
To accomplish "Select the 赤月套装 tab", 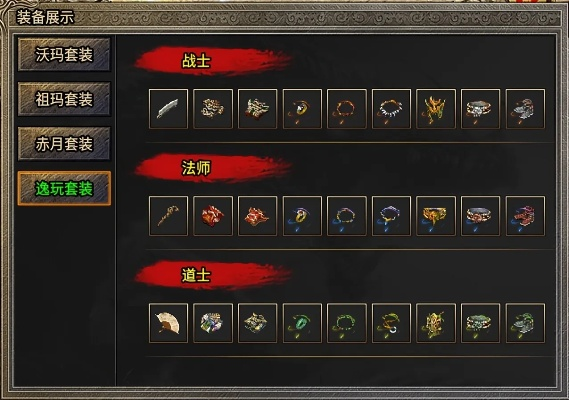I will click(x=64, y=144).
